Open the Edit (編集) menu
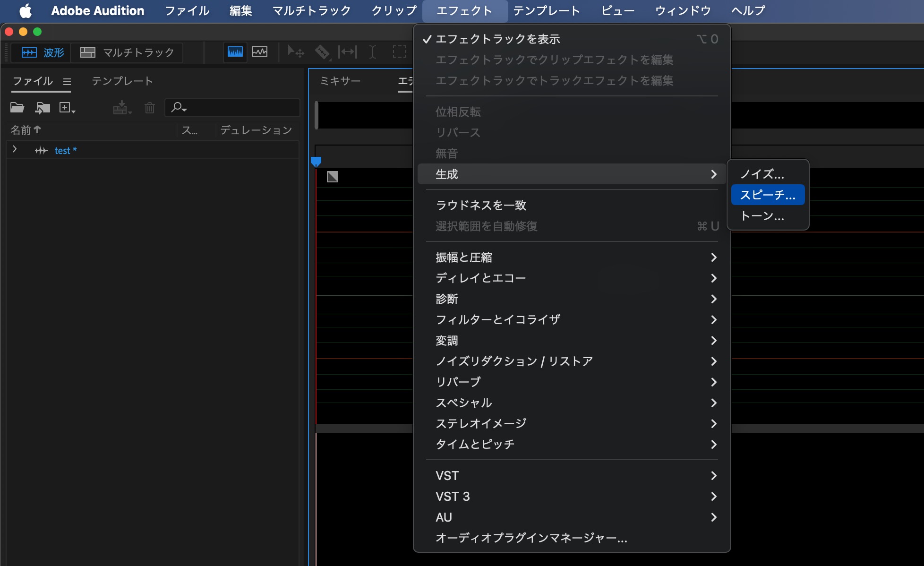Viewport: 924px width, 566px height. [x=241, y=10]
